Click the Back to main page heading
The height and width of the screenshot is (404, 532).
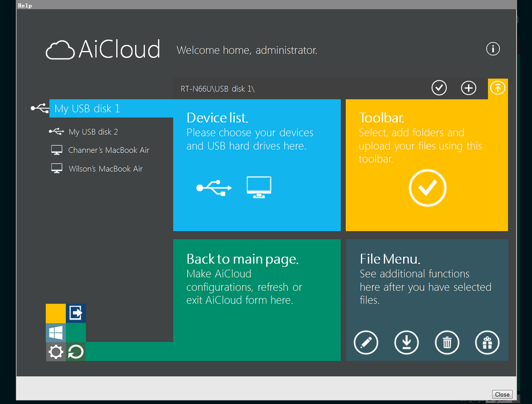(x=243, y=259)
